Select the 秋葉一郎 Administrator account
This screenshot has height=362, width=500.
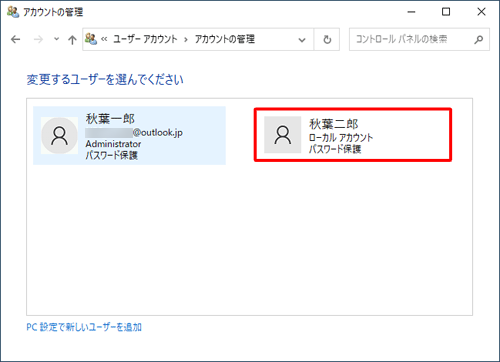(129, 136)
